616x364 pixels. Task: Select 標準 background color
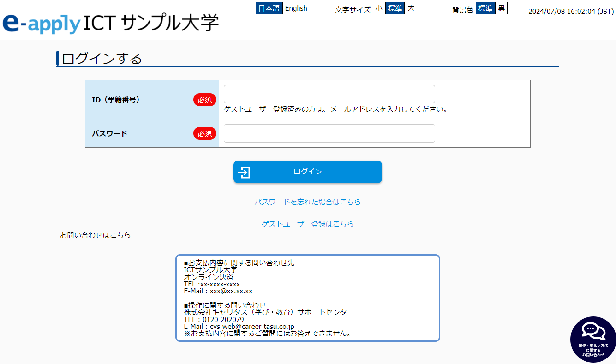[485, 8]
